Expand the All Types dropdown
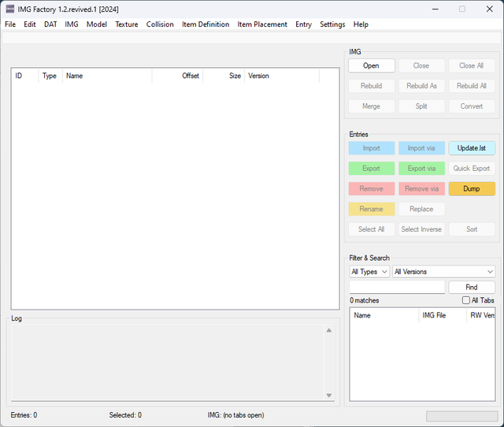The width and height of the screenshot is (504, 427). tap(369, 272)
